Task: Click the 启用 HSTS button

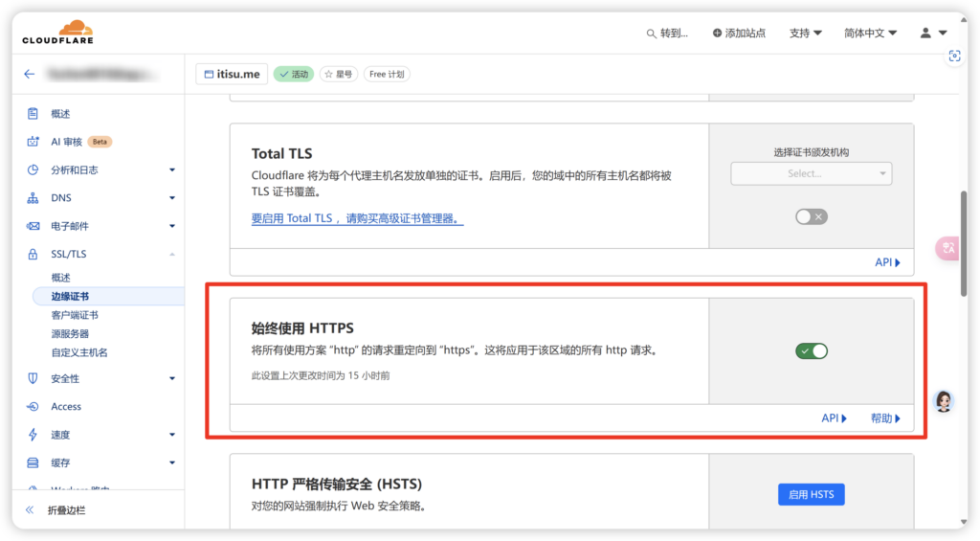Action: 812,494
